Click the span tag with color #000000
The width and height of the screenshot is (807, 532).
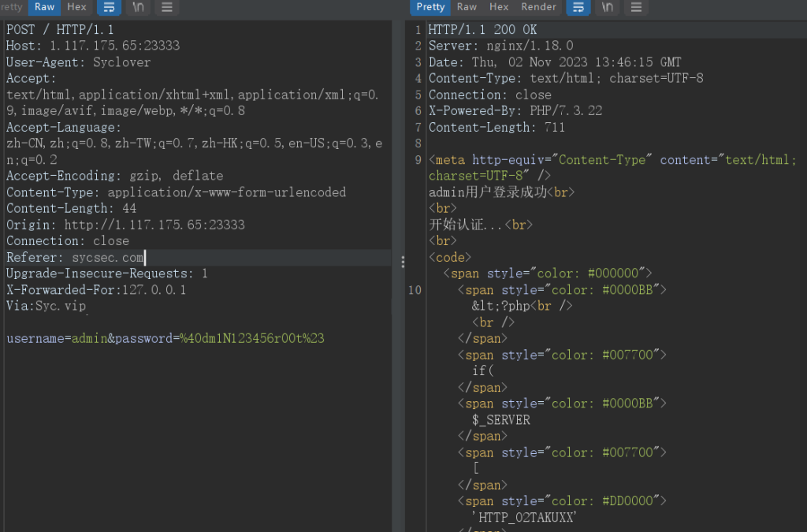click(x=549, y=273)
